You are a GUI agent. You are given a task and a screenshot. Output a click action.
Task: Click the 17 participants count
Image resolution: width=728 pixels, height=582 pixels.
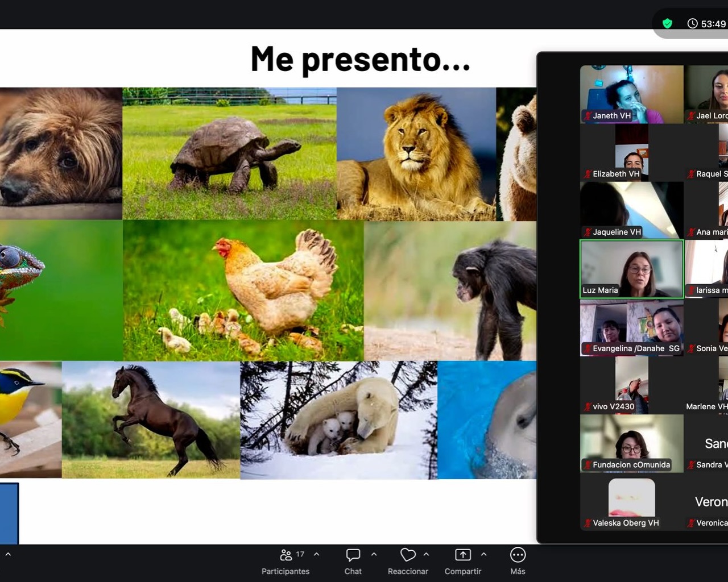[300, 554]
